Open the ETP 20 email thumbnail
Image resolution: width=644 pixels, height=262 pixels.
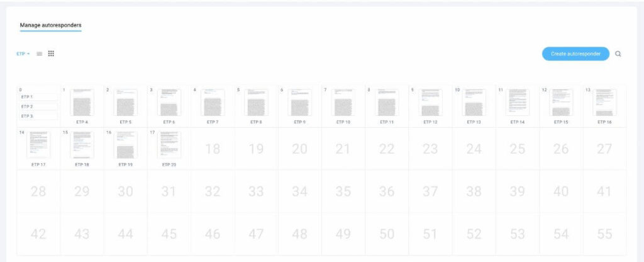click(169, 145)
